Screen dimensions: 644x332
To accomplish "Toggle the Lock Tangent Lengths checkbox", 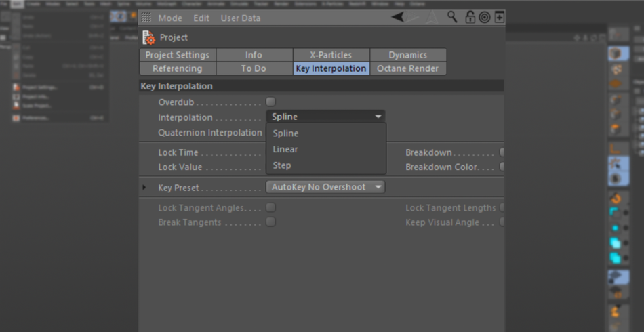I will point(502,207).
